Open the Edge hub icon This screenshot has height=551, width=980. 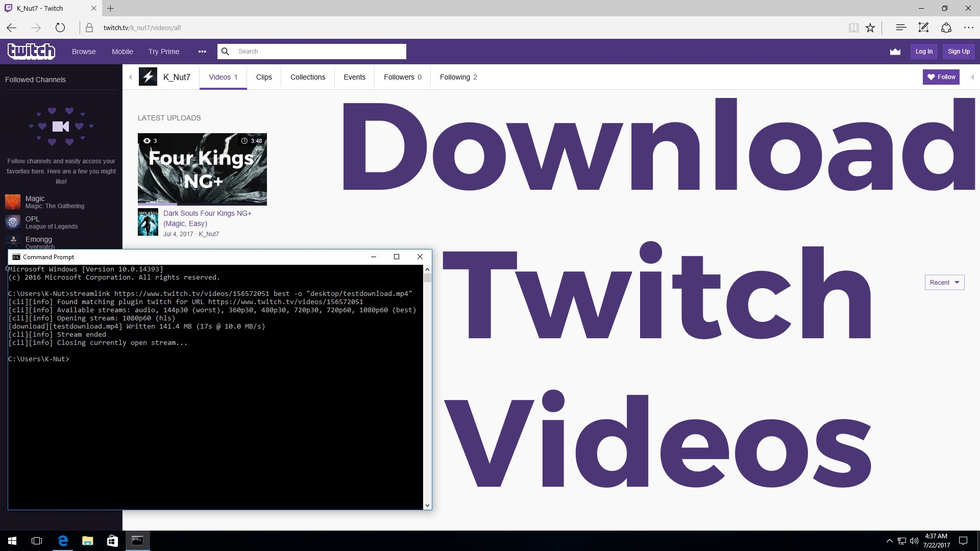[901, 28]
